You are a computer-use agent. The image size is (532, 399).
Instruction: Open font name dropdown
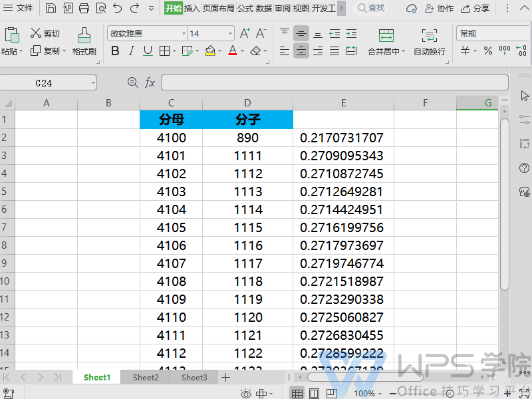click(x=184, y=33)
